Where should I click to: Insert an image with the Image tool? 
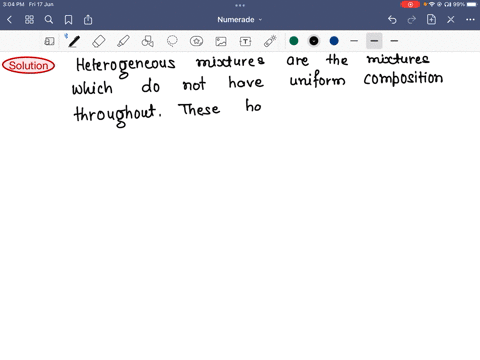tap(221, 41)
